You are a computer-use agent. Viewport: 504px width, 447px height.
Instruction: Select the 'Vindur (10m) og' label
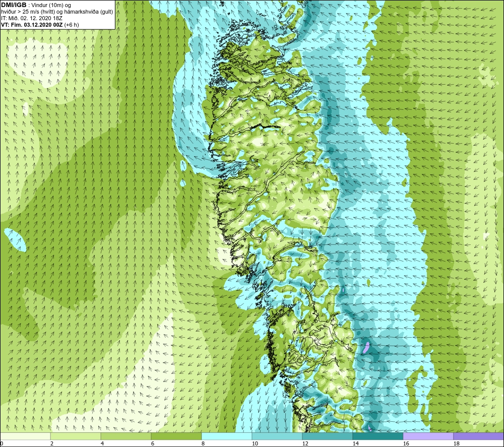[x=52, y=6]
